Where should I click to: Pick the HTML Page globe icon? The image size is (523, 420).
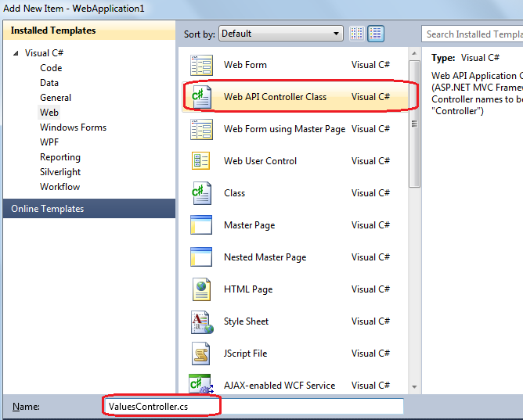[201, 289]
